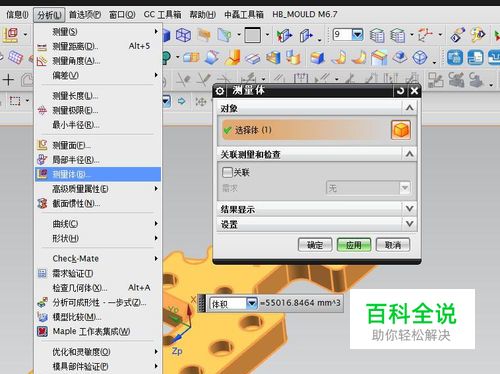
Task: Collapse the 关联测量和检查 section chevron
Action: point(410,154)
